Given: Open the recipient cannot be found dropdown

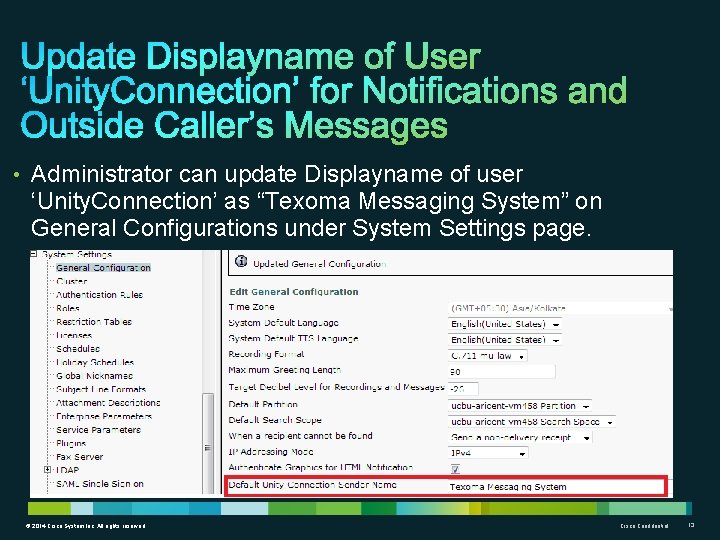Looking at the screenshot, I should (x=520, y=438).
